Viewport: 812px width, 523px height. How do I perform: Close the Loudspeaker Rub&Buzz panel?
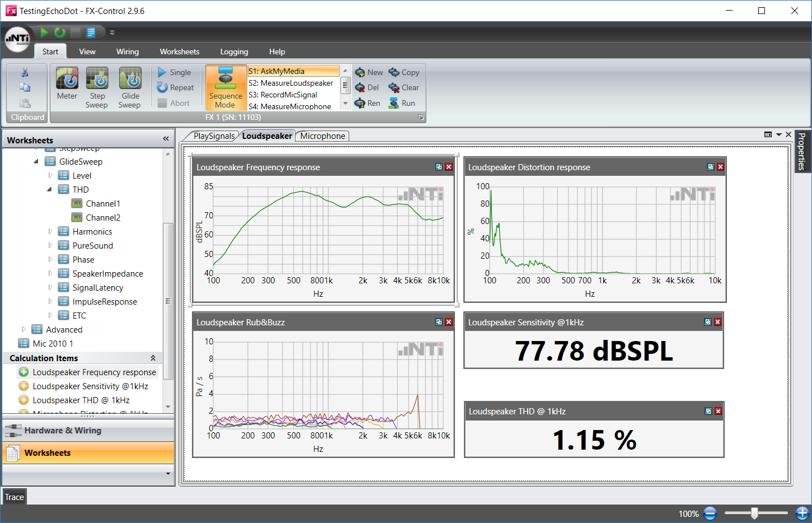449,322
